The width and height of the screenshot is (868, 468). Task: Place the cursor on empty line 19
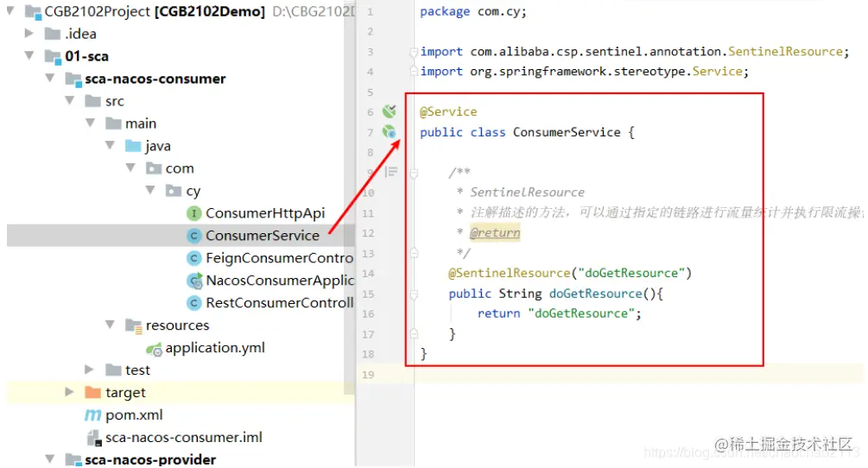pos(638,374)
